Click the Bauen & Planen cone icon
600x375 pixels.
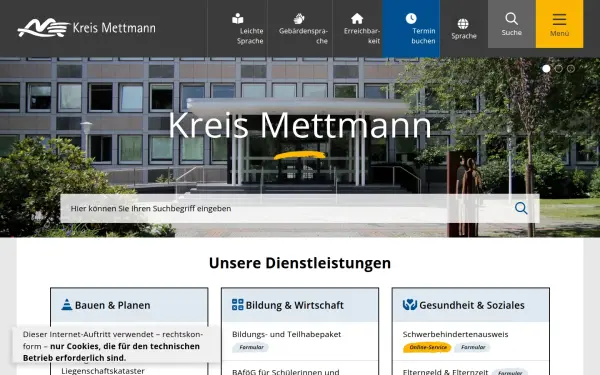tap(67, 305)
